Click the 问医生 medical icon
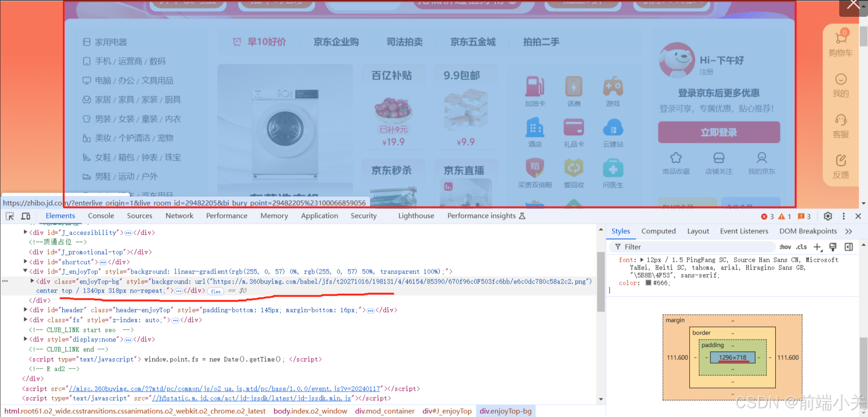Screen dimensions: 868x417 click(613, 168)
